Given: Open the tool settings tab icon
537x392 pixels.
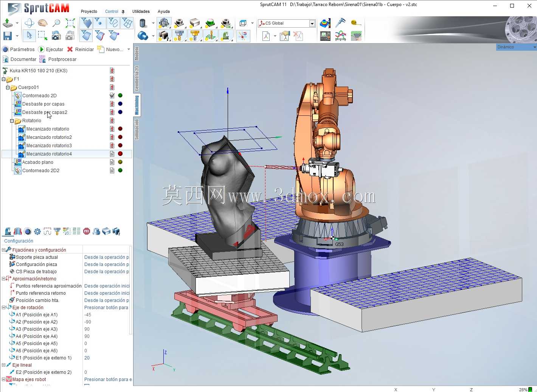Looking at the screenshot, I should (x=57, y=231).
